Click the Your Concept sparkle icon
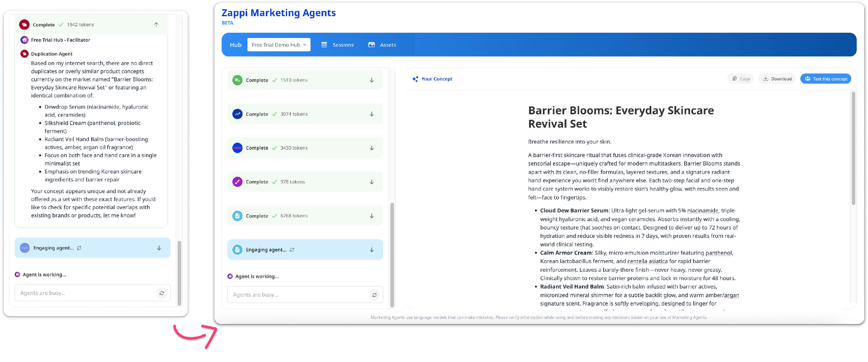 [x=415, y=78]
